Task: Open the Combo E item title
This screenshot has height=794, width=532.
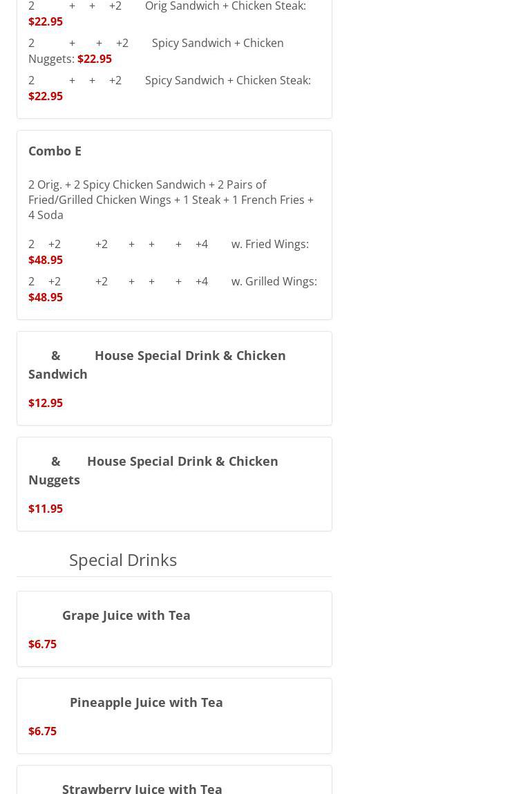Action: coord(55,151)
